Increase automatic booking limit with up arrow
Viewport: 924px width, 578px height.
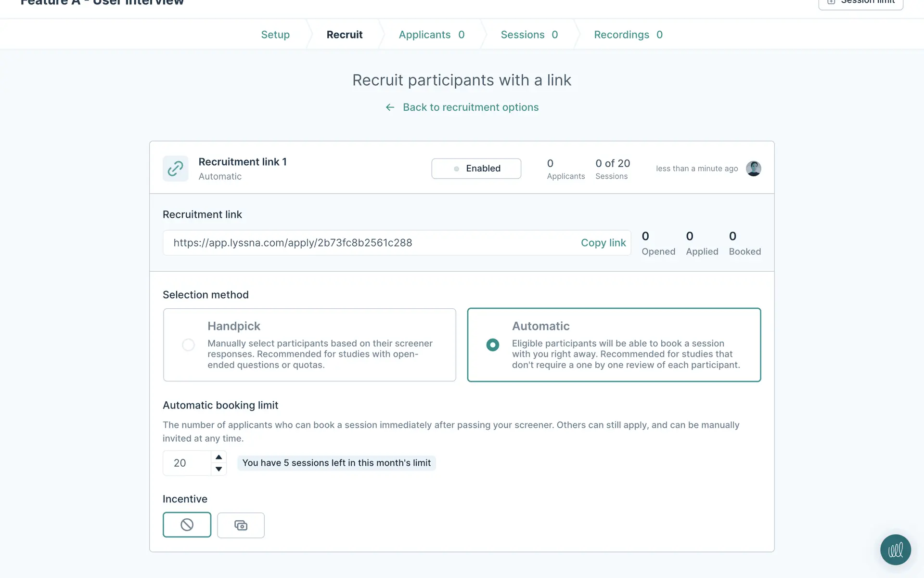[219, 457]
